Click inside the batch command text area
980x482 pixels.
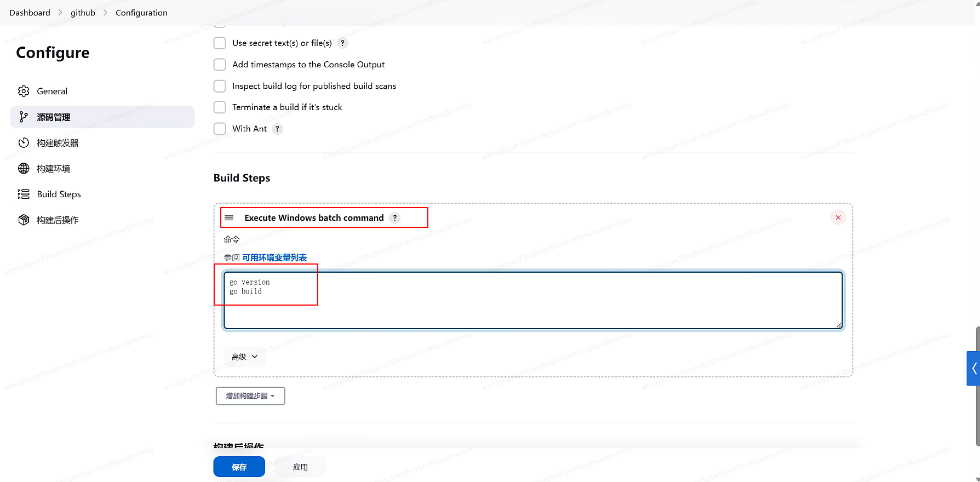(533, 300)
